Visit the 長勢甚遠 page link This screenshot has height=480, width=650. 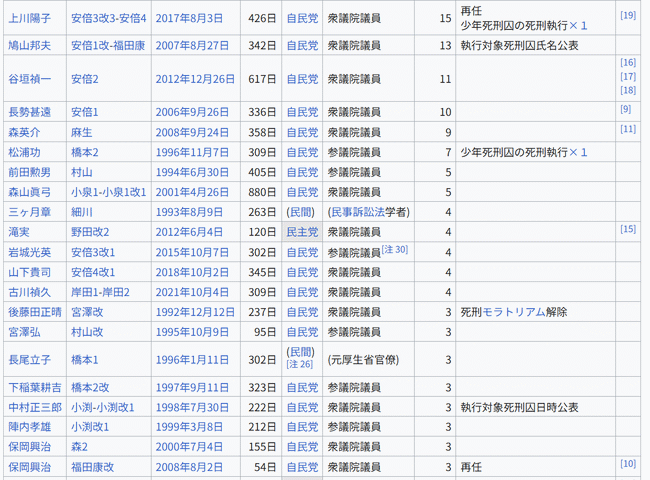[29, 112]
